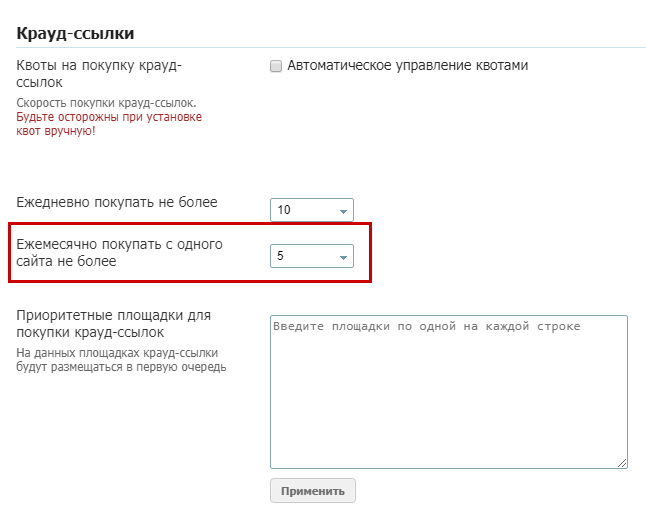
Task: Click the Крауд-ссылки section heading
Action: click(x=75, y=33)
